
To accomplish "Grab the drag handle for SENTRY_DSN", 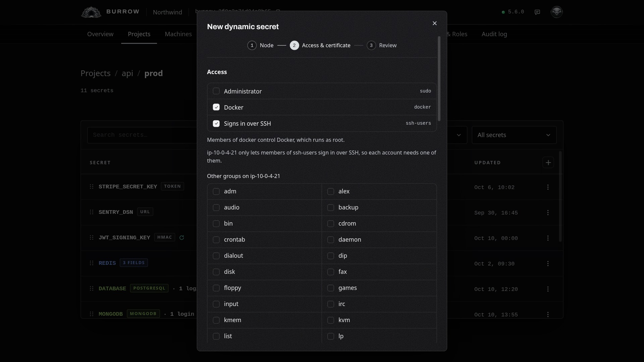I will tap(92, 212).
